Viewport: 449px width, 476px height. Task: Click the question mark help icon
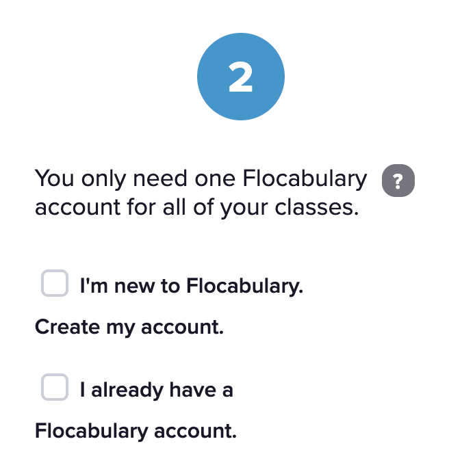[x=398, y=182]
